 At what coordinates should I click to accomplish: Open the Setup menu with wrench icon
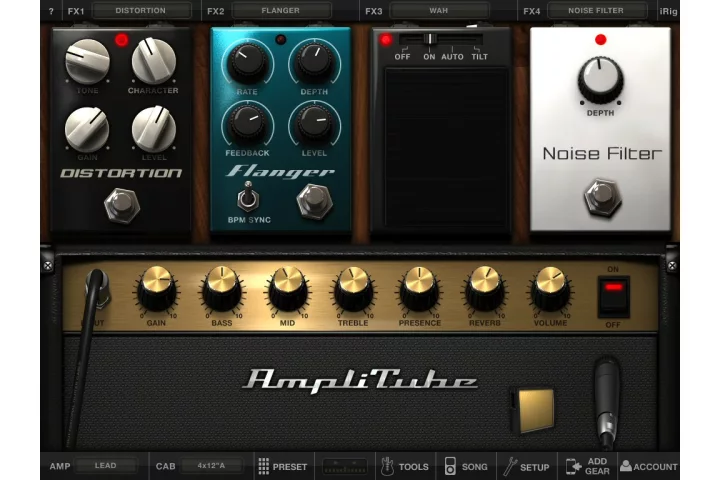(527, 467)
